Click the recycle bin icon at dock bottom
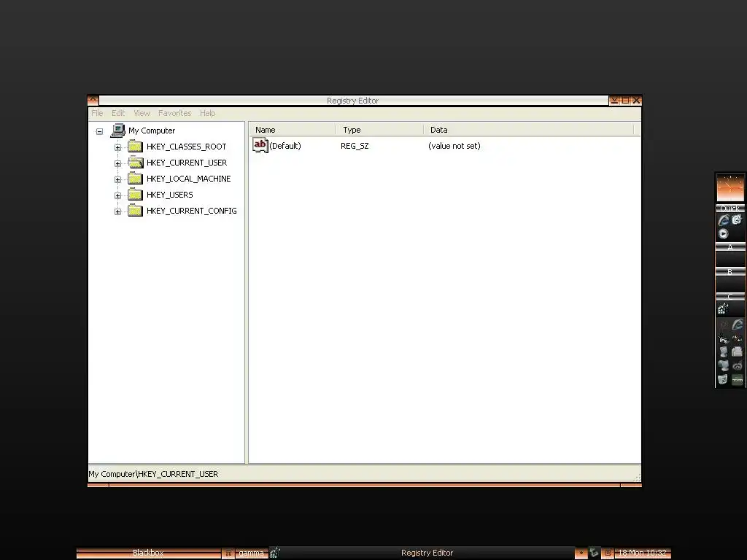 (x=723, y=379)
